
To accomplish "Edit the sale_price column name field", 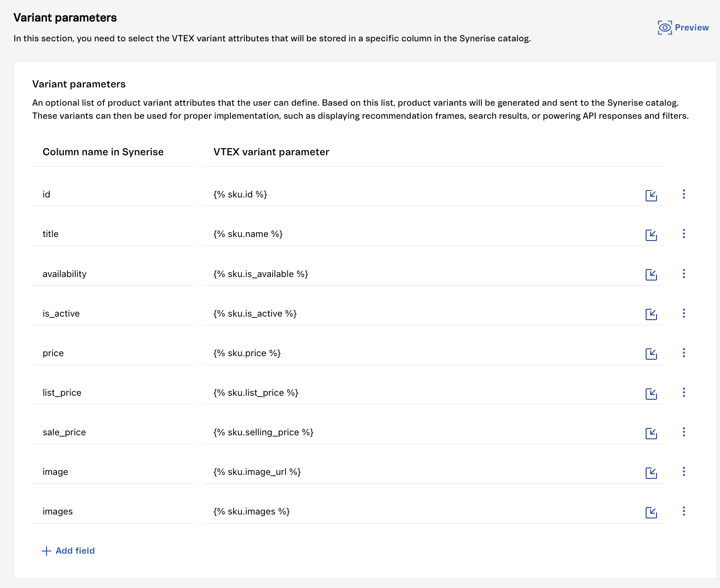I will [x=113, y=432].
